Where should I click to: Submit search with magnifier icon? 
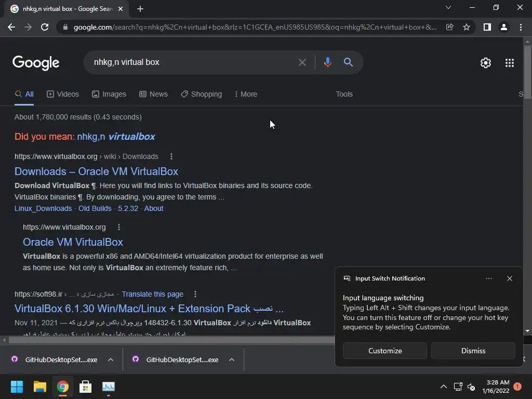coord(348,62)
